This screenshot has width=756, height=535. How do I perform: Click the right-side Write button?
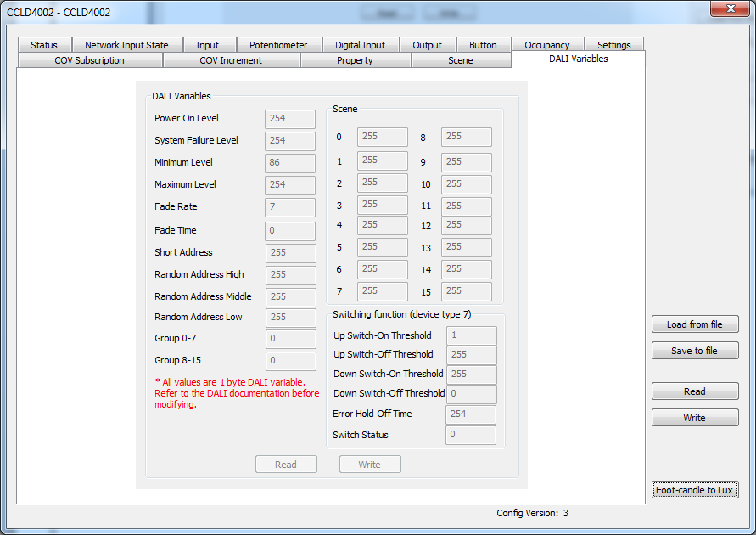[695, 418]
